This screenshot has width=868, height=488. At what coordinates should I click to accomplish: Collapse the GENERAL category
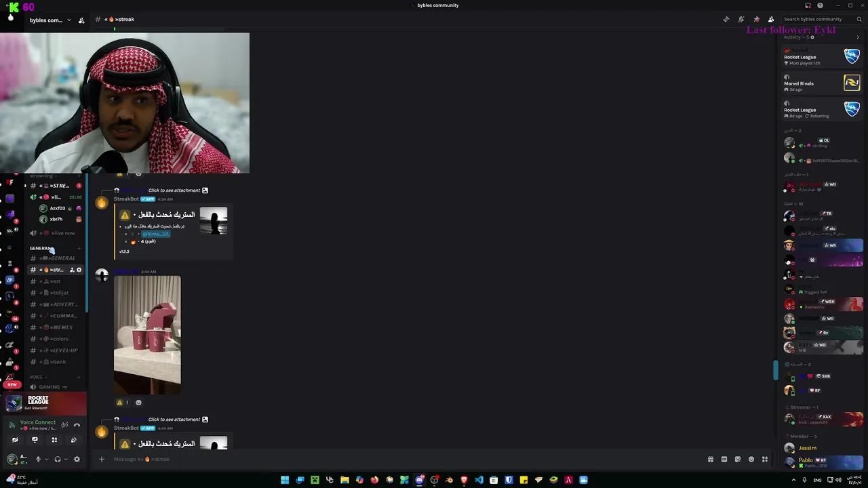(41, 248)
